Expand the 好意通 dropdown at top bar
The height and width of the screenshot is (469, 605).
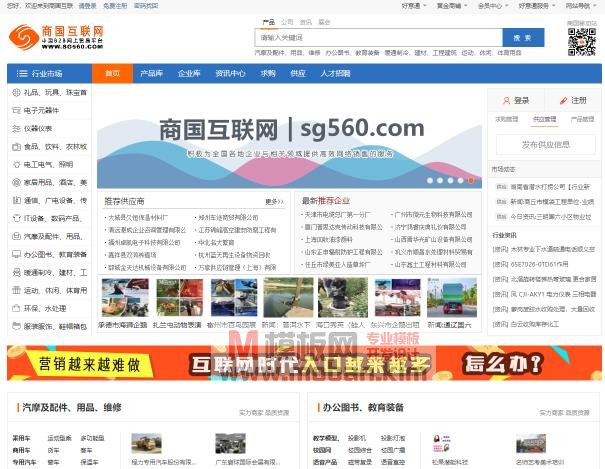coord(414,6)
